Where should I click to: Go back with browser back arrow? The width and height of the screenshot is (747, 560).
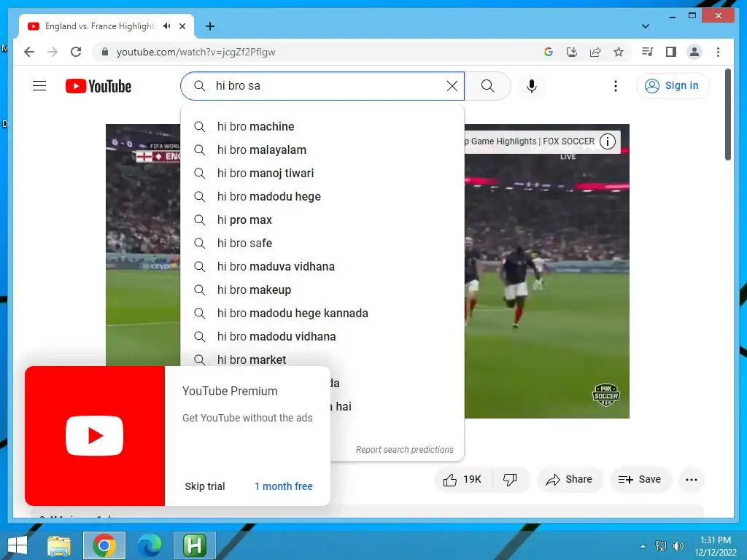tap(29, 52)
